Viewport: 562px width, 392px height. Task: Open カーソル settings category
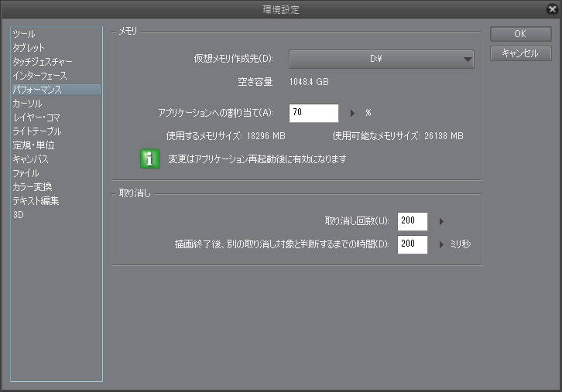pyautogui.click(x=27, y=104)
